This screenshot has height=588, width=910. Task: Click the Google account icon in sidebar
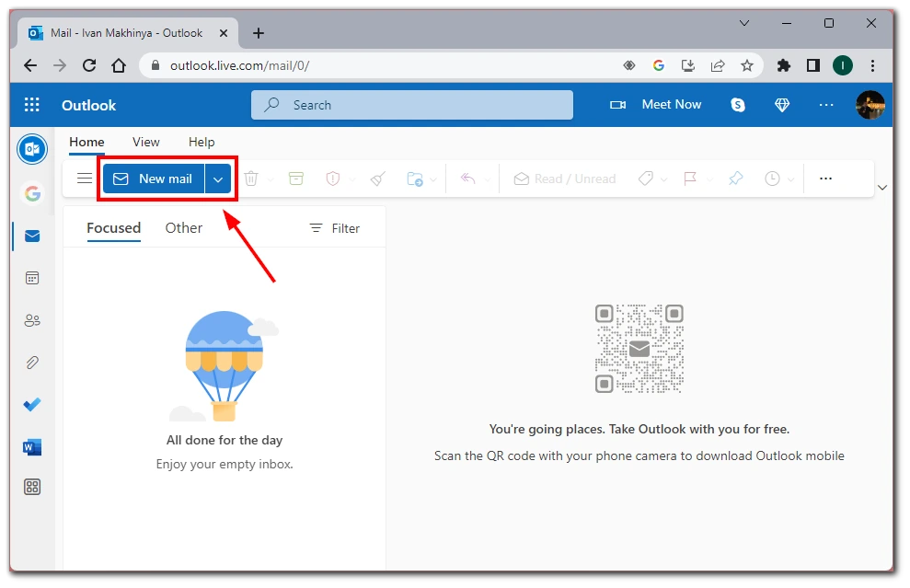[32, 193]
